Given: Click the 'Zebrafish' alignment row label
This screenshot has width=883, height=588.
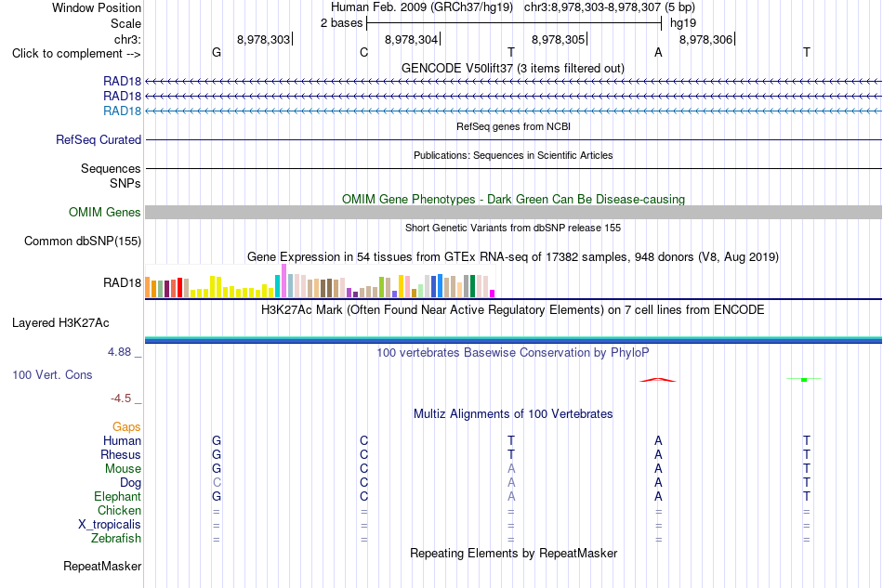Looking at the screenshot, I should pyautogui.click(x=116, y=539).
